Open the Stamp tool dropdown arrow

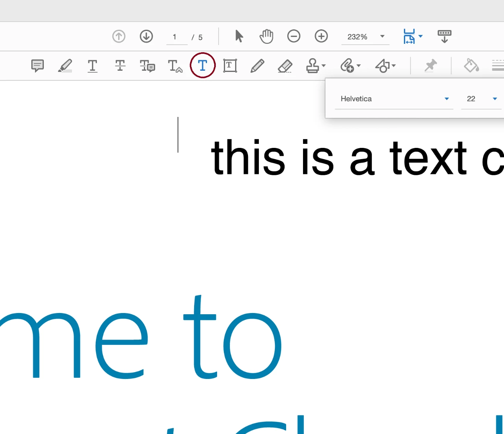coord(324,66)
